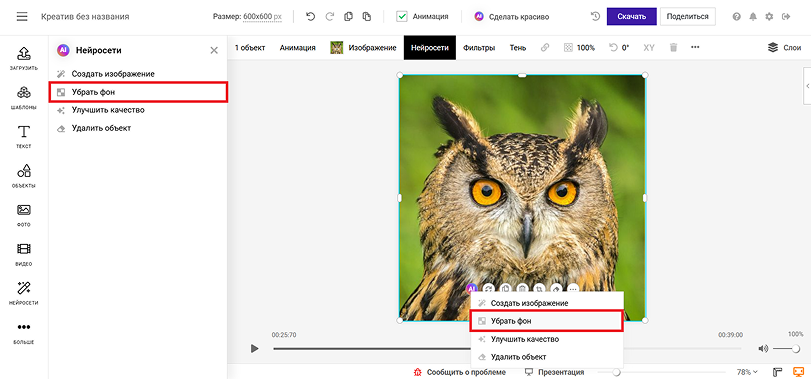Click the Сделать красиво button

coord(512,17)
